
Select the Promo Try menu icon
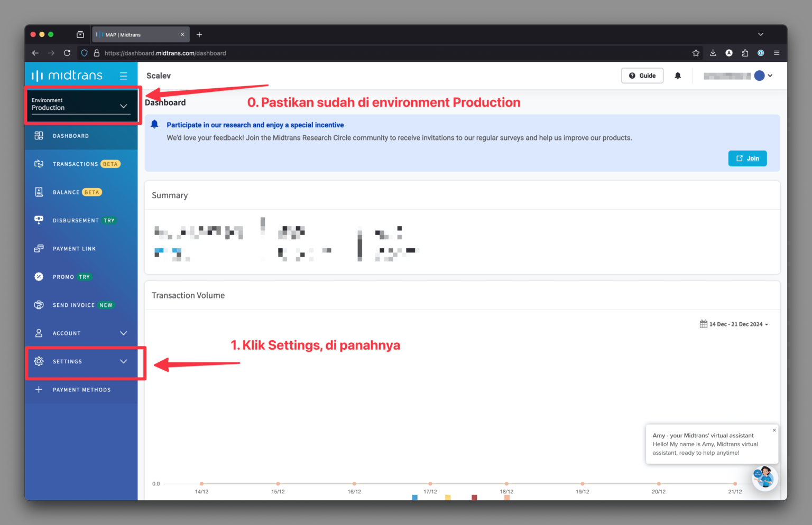coord(39,276)
